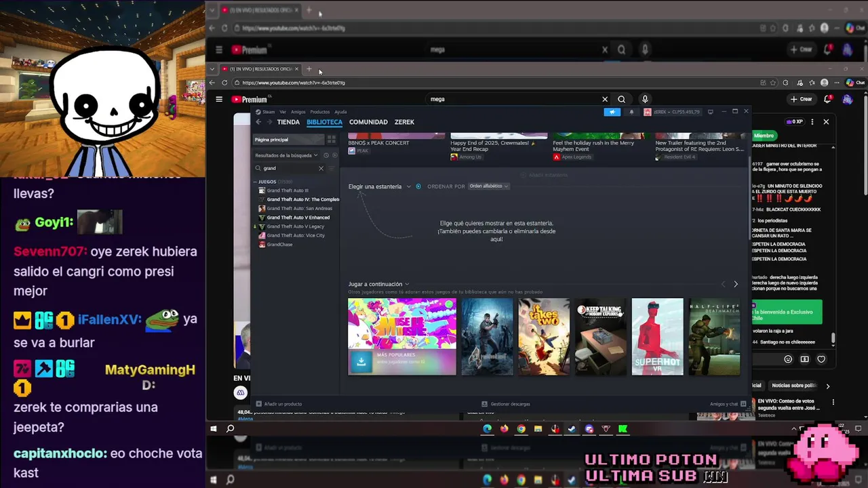The height and width of the screenshot is (488, 868).
Task: Start YouTube voice search microphone
Action: click(x=645, y=99)
